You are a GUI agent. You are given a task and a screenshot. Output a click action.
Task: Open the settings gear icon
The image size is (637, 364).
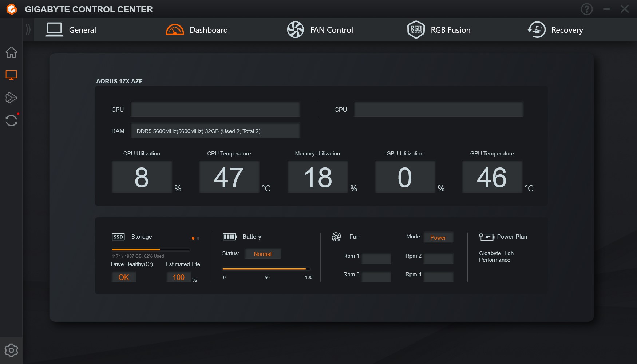click(11, 350)
